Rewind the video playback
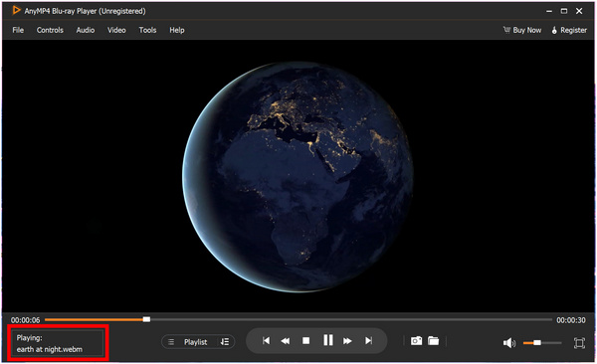Image resolution: width=597 pixels, height=364 pixels. pos(286,341)
